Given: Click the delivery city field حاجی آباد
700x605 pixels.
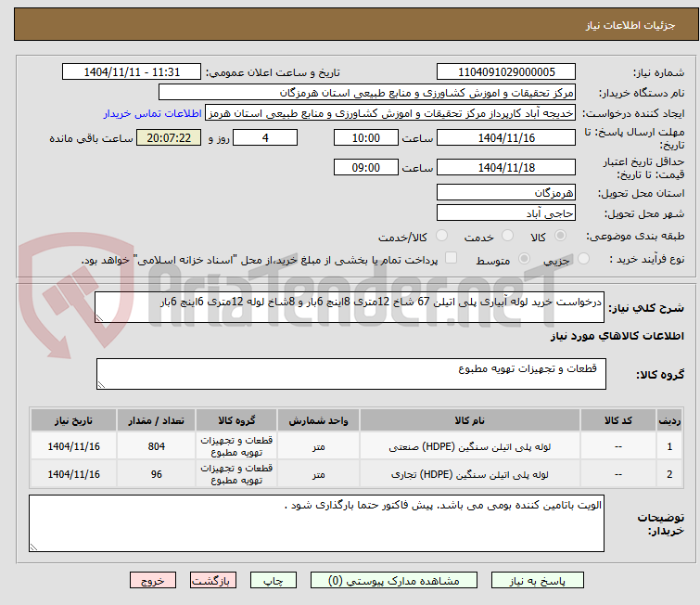Looking at the screenshot, I should (506, 213).
